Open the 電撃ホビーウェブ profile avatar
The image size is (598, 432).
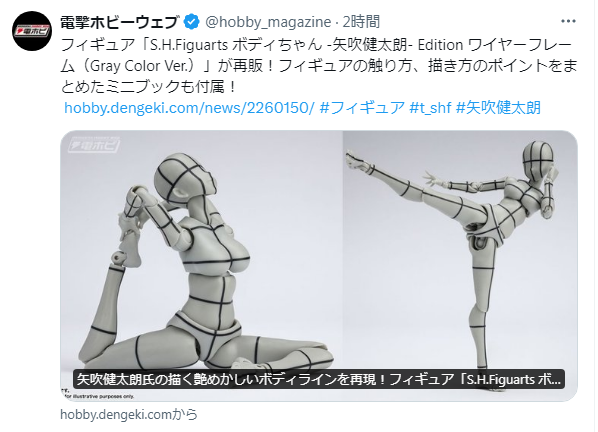point(32,31)
